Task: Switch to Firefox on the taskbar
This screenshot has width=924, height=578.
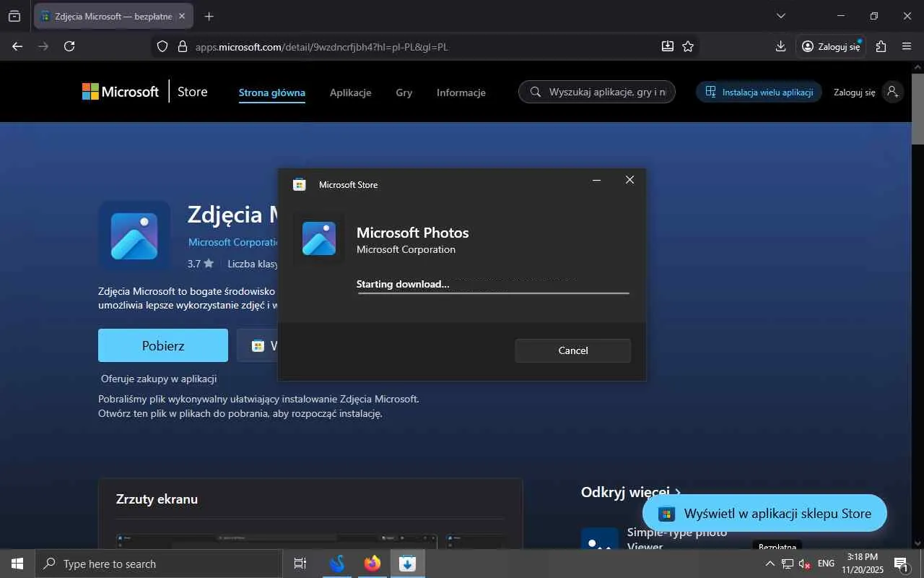Action: 372,564
